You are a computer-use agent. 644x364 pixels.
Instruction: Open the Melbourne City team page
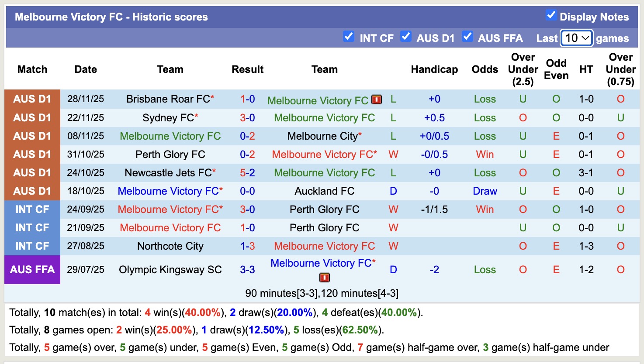(x=324, y=136)
